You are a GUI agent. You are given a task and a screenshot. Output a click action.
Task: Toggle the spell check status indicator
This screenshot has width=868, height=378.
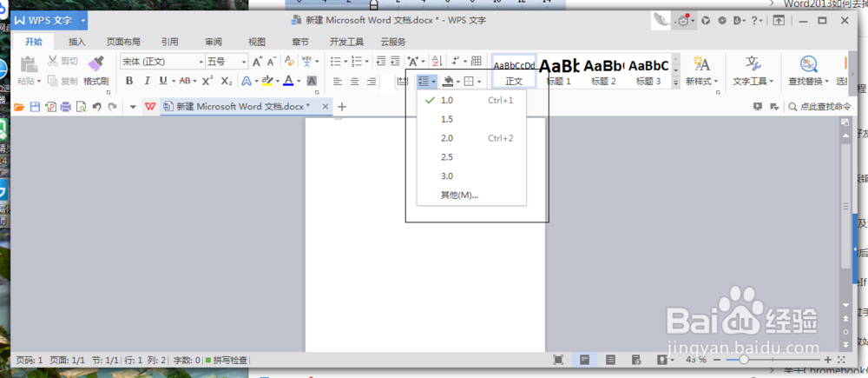[x=227, y=361]
